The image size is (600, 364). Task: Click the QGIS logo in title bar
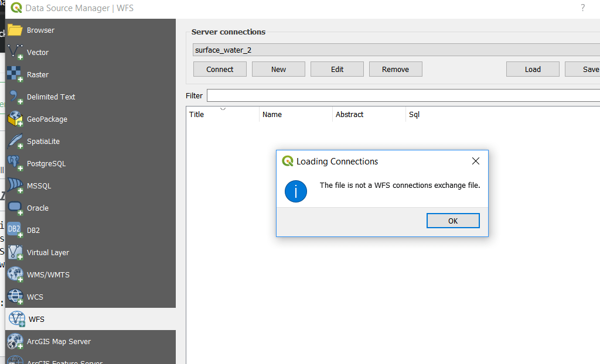pyautogui.click(x=16, y=8)
